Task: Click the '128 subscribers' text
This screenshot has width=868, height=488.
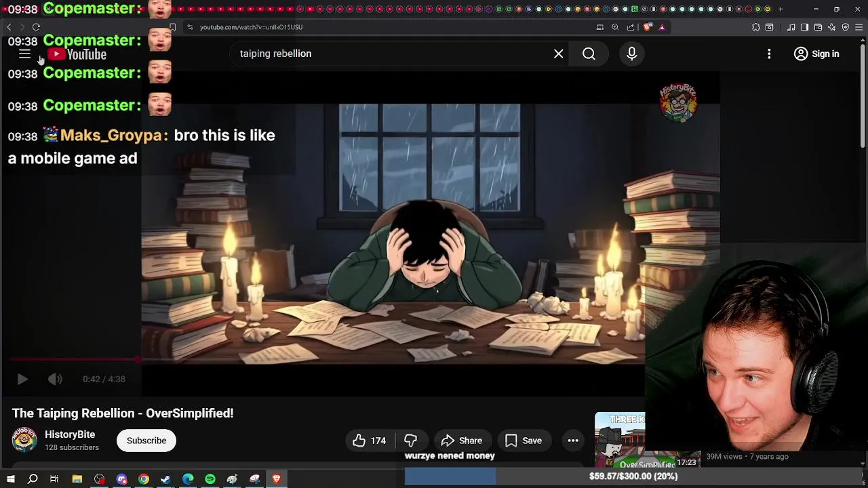Action: tap(72, 447)
